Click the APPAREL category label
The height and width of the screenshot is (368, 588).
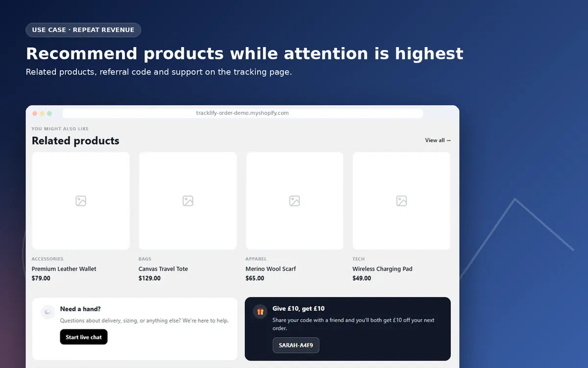(256, 259)
